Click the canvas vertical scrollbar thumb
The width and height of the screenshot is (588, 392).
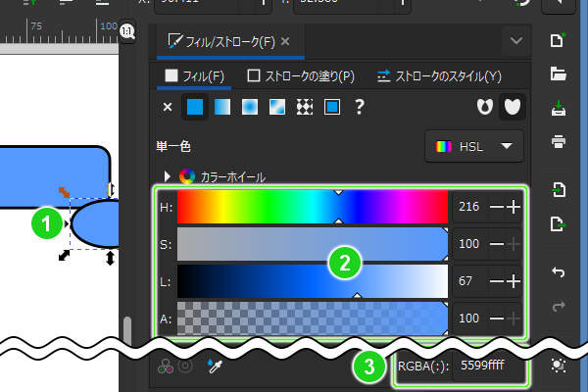coord(127,330)
